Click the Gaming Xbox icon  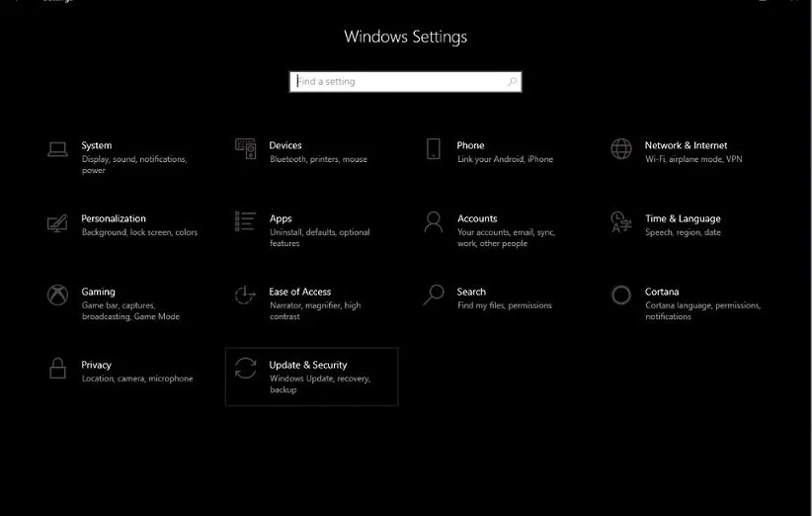click(x=57, y=296)
